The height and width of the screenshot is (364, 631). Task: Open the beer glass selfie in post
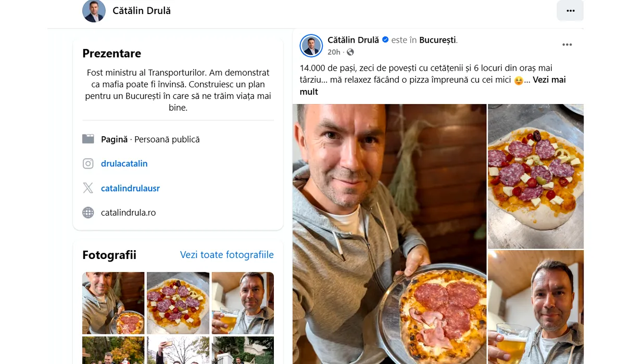tap(535, 307)
